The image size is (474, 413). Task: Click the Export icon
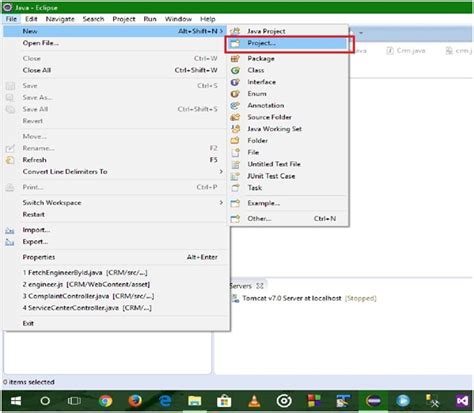point(10,242)
